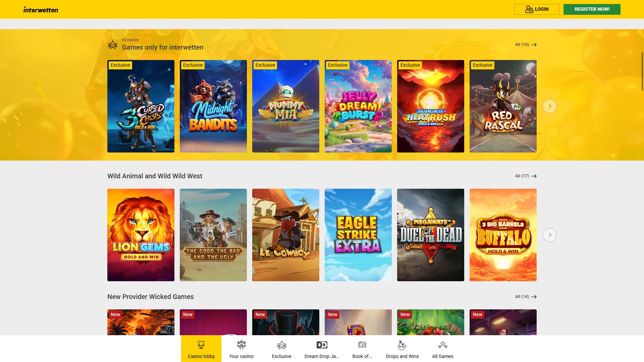Select the Your casino tab
This screenshot has width=644, height=362.
click(241, 349)
